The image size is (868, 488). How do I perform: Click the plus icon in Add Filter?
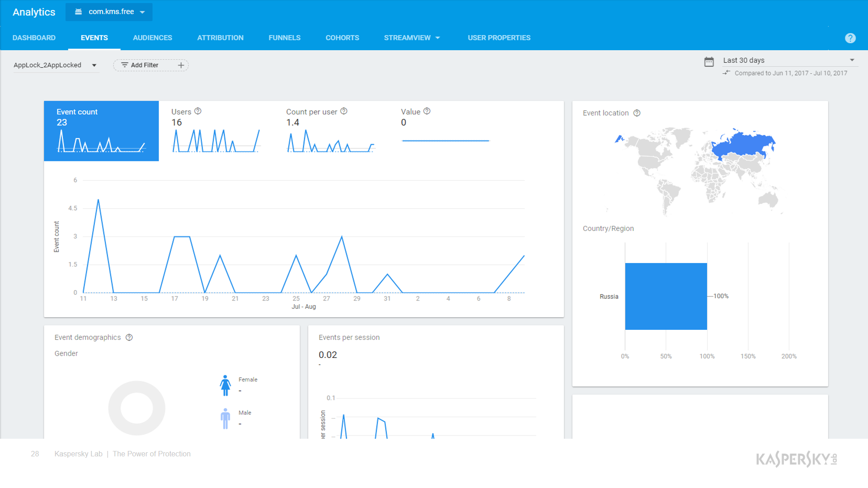click(x=181, y=65)
